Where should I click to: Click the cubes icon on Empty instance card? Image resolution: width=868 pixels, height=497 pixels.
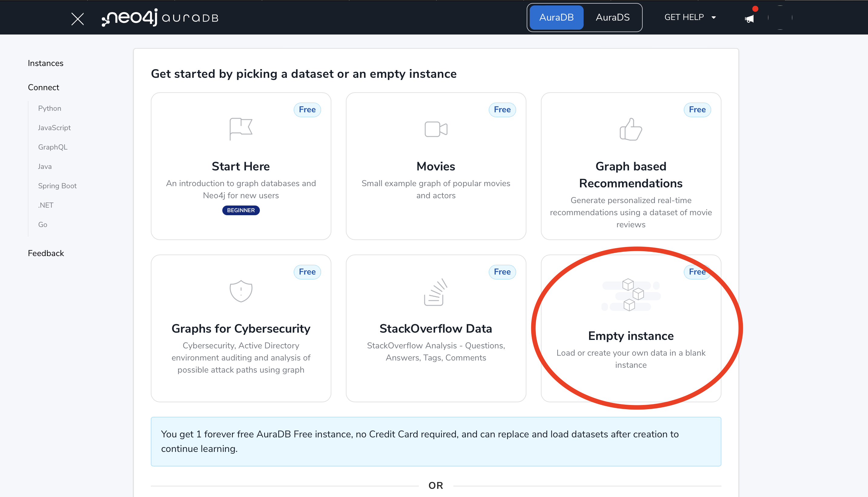[x=631, y=295]
